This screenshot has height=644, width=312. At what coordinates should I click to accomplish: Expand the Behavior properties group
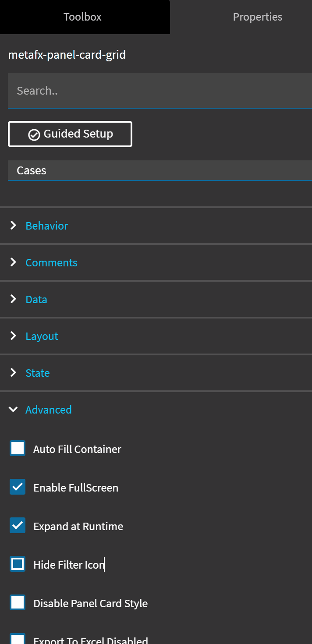[46, 226]
